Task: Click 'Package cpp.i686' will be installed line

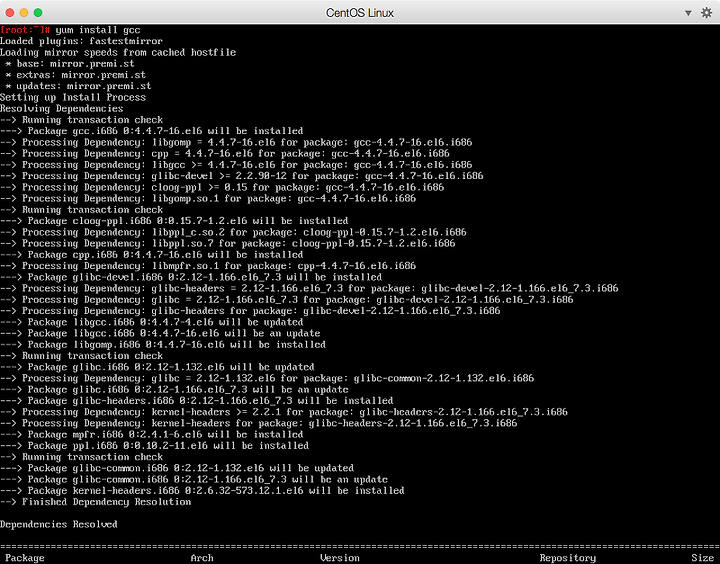Action: [x=152, y=255]
